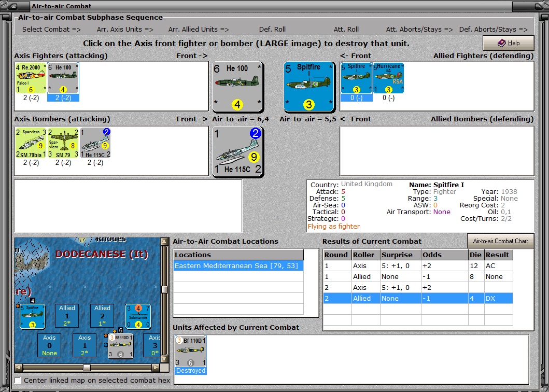Viewport: 549px width, 392px height.
Task: Click the 'Att. Aborts/Stays =>' subphase step
Action: tap(419, 30)
